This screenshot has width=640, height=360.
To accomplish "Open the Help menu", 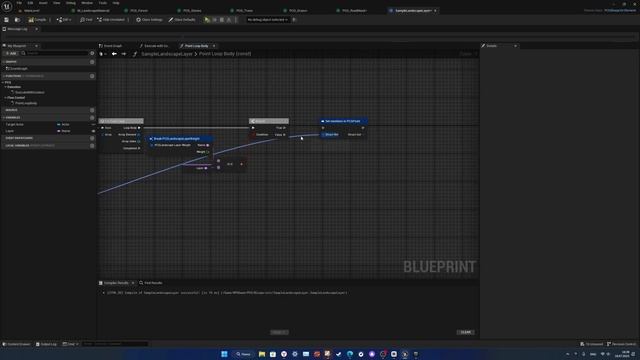I will [116, 3].
